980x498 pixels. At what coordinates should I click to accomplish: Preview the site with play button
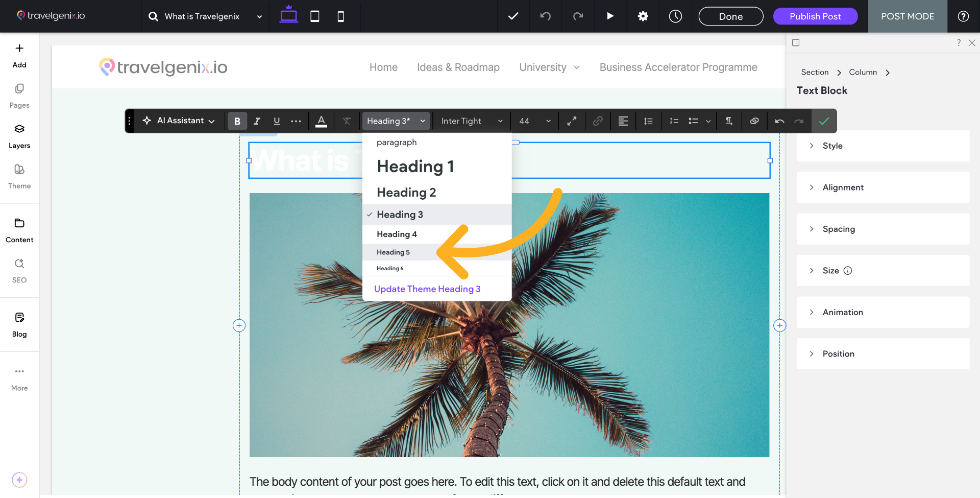(x=610, y=16)
